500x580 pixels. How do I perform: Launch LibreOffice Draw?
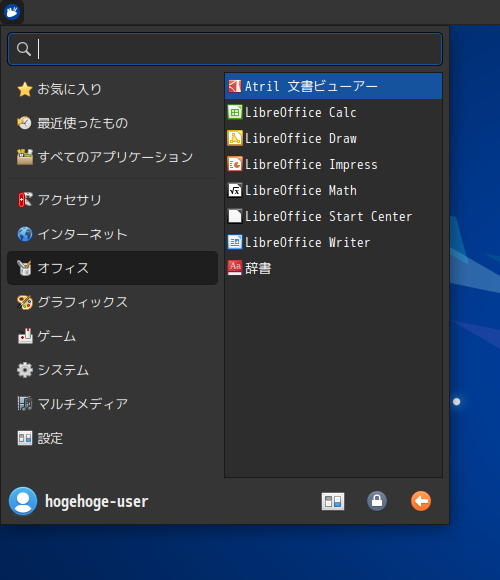point(333,138)
